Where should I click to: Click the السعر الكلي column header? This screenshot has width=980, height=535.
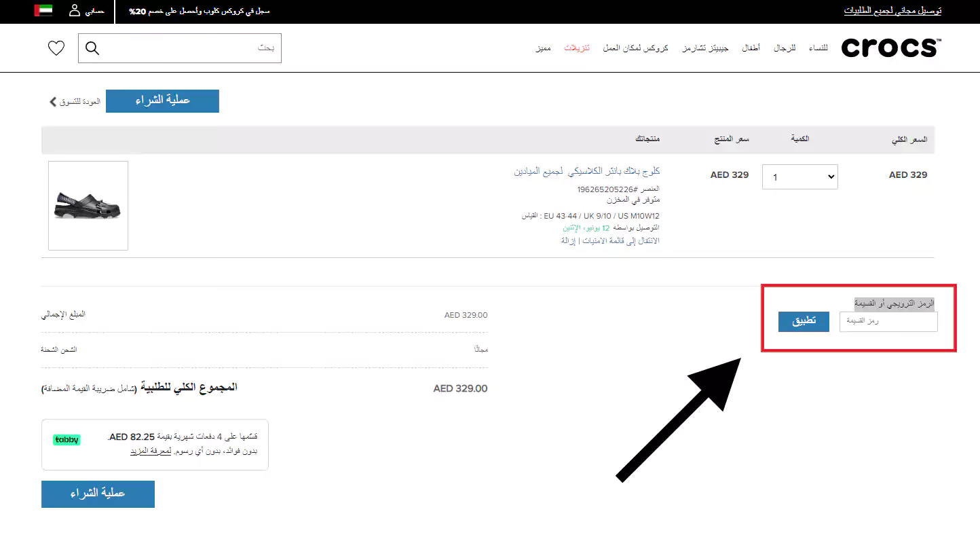pyautogui.click(x=909, y=139)
